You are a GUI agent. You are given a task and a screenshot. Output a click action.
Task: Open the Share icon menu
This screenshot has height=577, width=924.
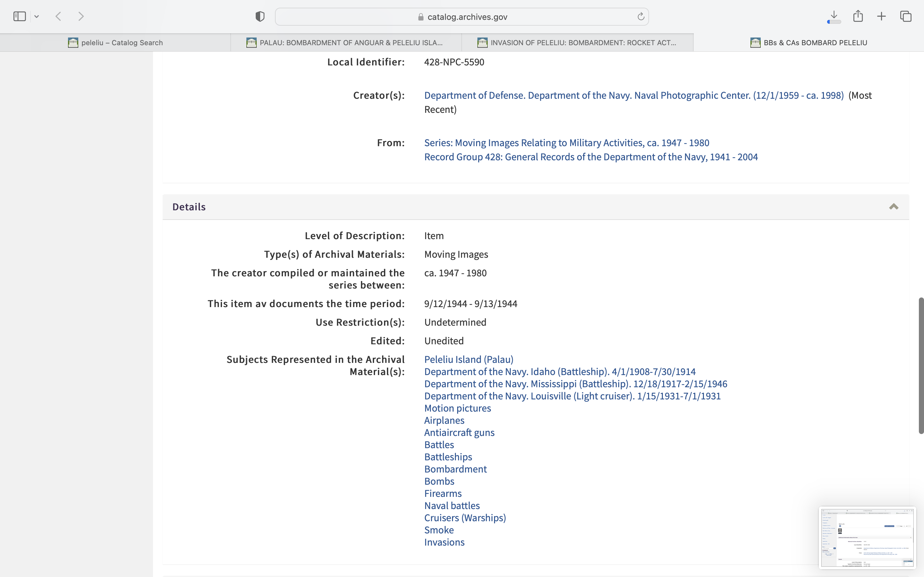tap(858, 16)
